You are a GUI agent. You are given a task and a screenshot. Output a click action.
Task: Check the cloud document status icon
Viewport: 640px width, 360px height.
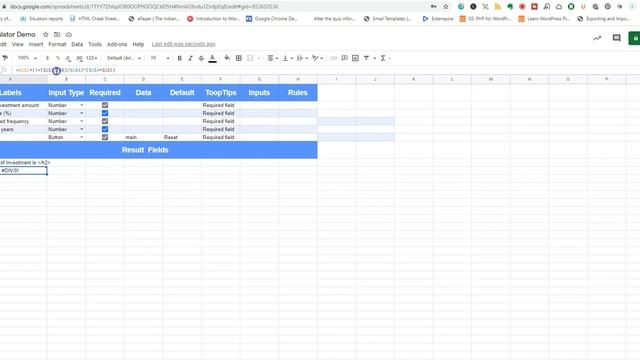coord(69,35)
